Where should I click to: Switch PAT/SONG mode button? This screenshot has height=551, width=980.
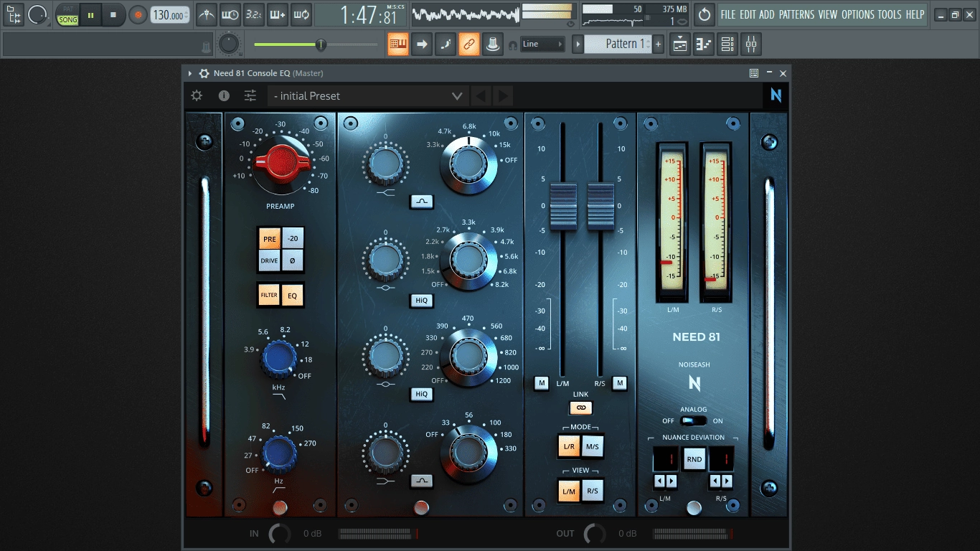pyautogui.click(x=68, y=14)
